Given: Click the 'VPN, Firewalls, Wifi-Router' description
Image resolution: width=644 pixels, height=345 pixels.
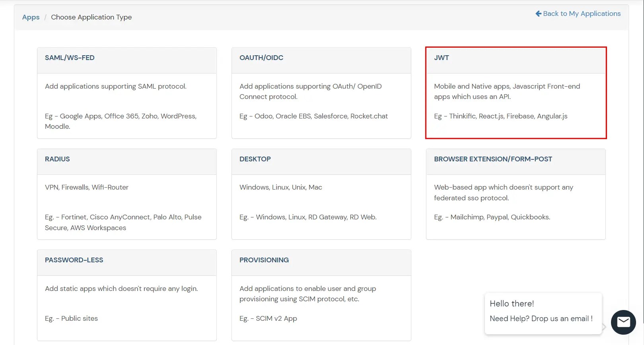Looking at the screenshot, I should [x=87, y=187].
